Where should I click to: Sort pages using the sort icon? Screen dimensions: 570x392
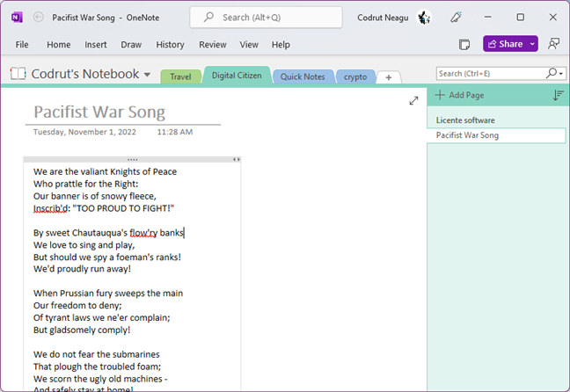558,95
